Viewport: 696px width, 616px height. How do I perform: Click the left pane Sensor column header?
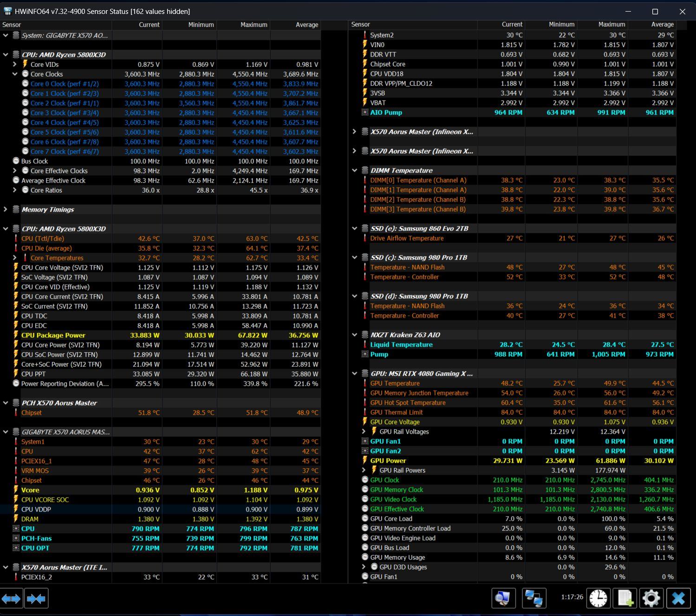click(x=56, y=25)
